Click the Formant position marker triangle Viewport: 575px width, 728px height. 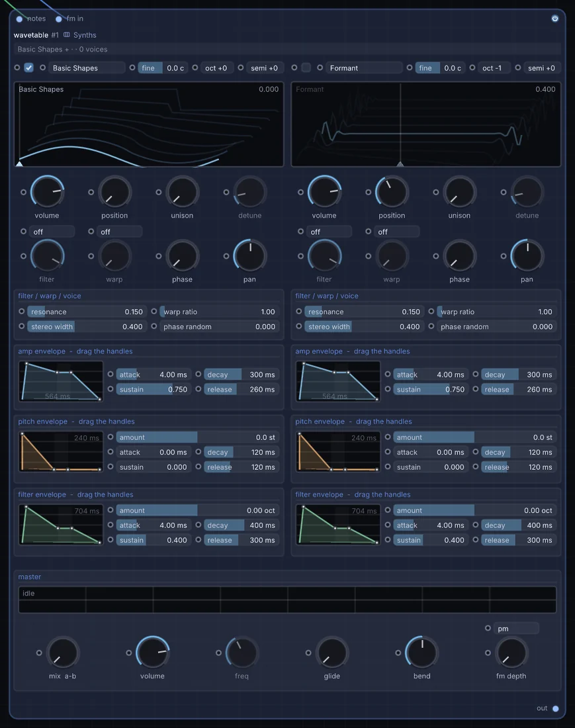click(x=400, y=164)
